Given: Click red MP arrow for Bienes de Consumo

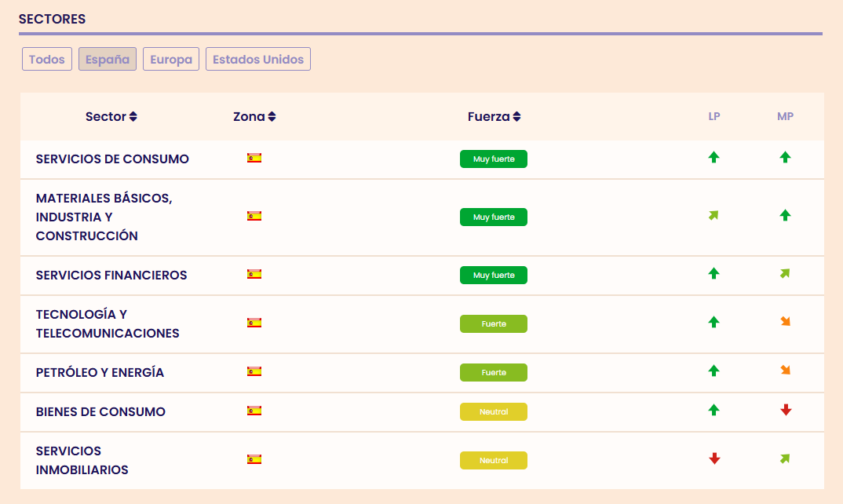Looking at the screenshot, I should pos(786,410).
